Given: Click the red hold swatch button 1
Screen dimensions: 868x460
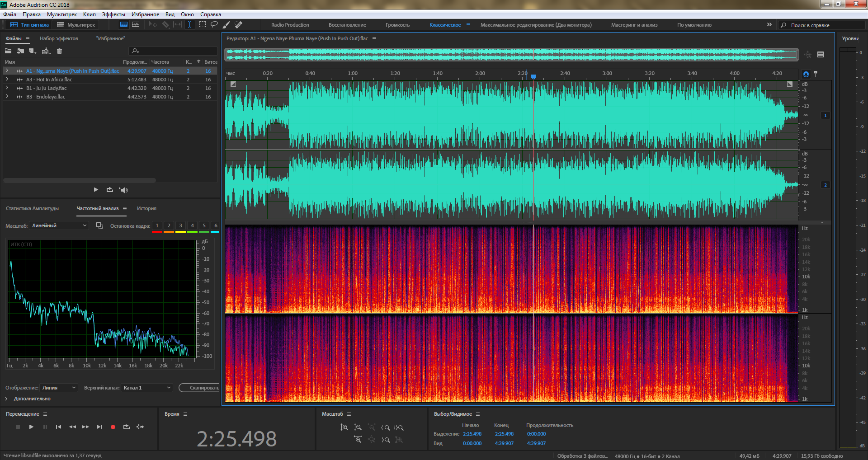Looking at the screenshot, I should [157, 226].
